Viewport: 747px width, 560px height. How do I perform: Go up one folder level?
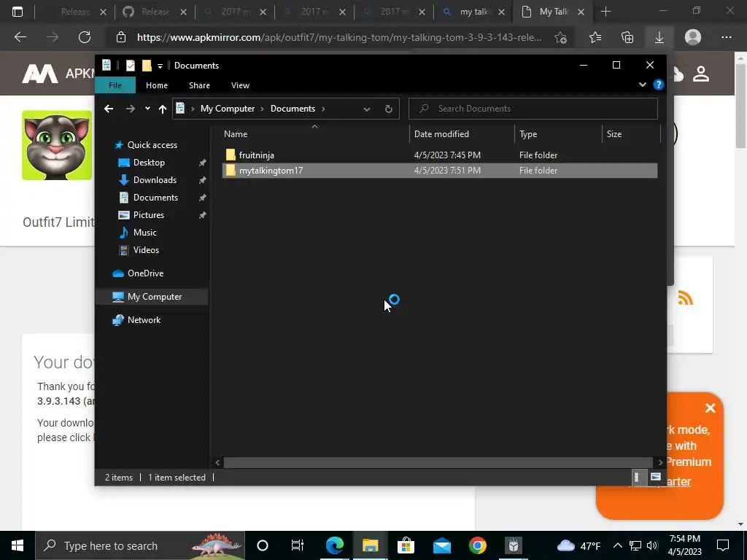click(163, 109)
